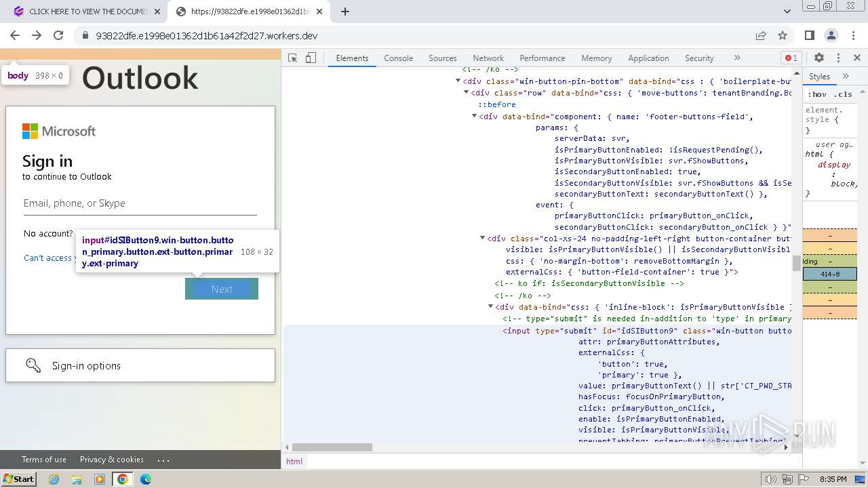
Task: Collapse the win-button-pin-bottom div node
Action: (458, 81)
